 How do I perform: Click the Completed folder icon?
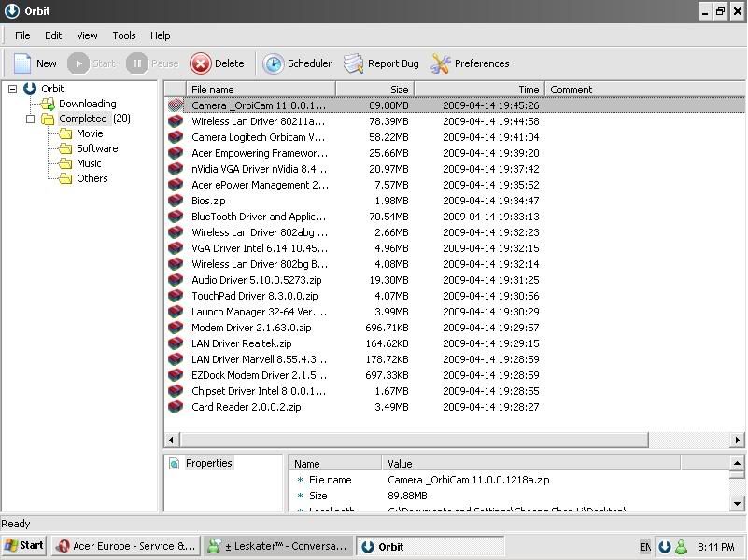point(48,119)
